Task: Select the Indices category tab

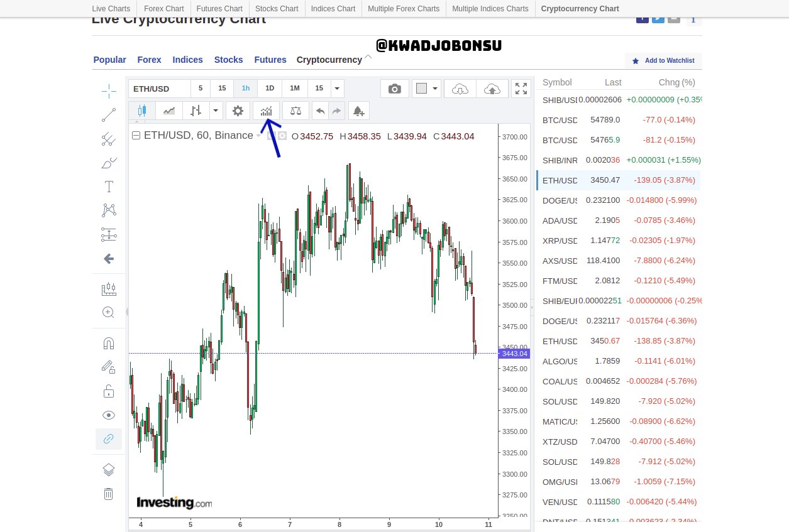Action: click(188, 60)
